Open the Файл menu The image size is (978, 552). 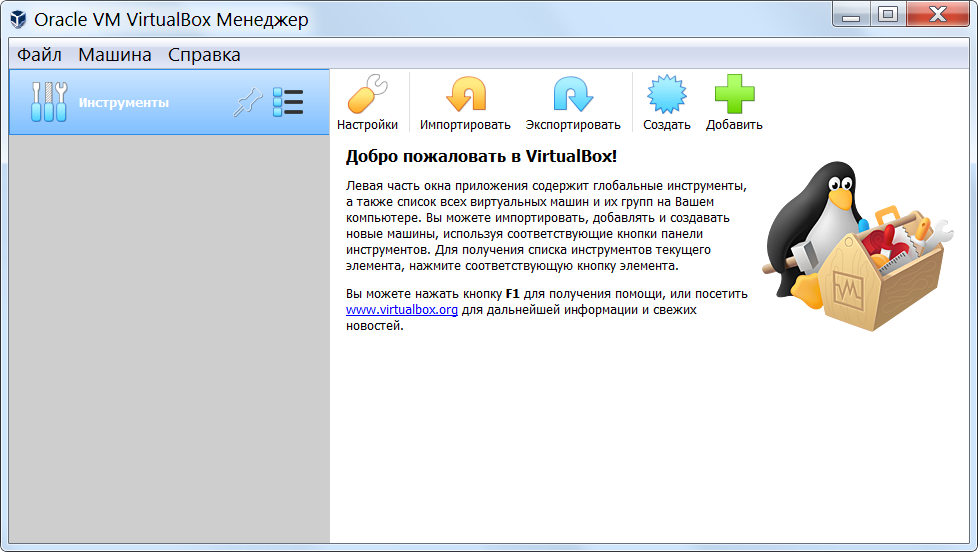click(39, 55)
